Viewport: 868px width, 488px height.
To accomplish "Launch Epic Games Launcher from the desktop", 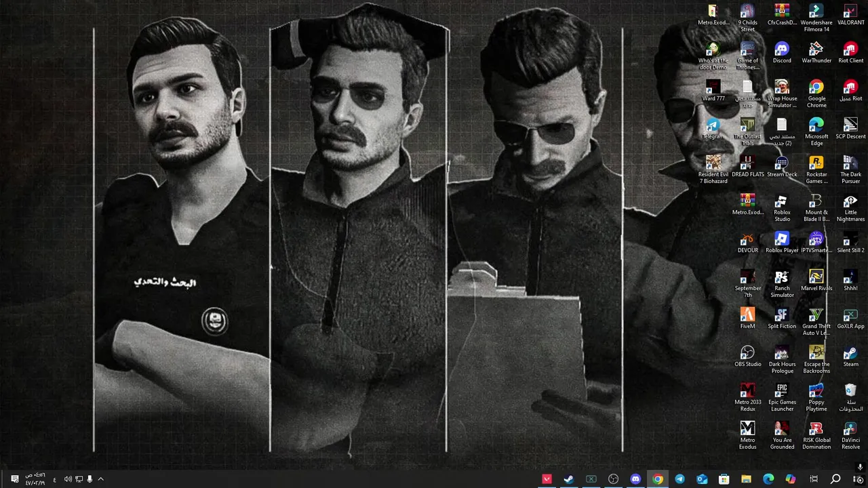I will (782, 398).
